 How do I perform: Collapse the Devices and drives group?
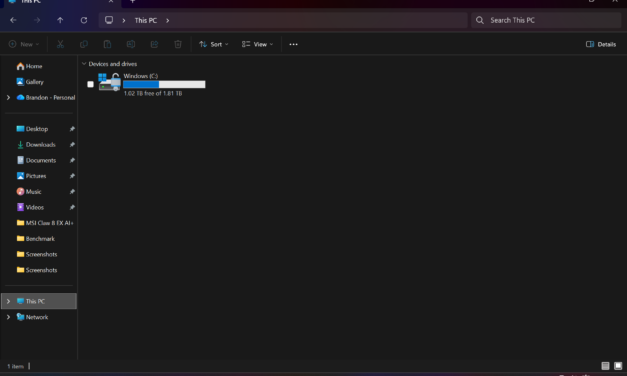(84, 64)
